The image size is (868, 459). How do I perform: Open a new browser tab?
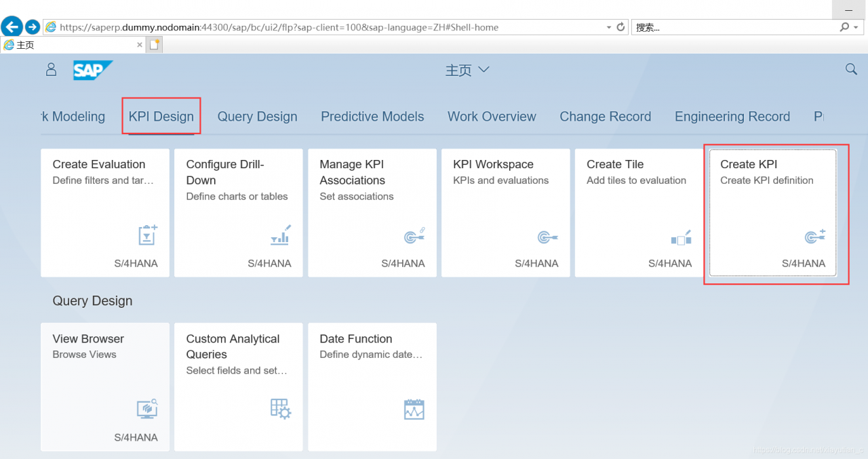pos(155,45)
